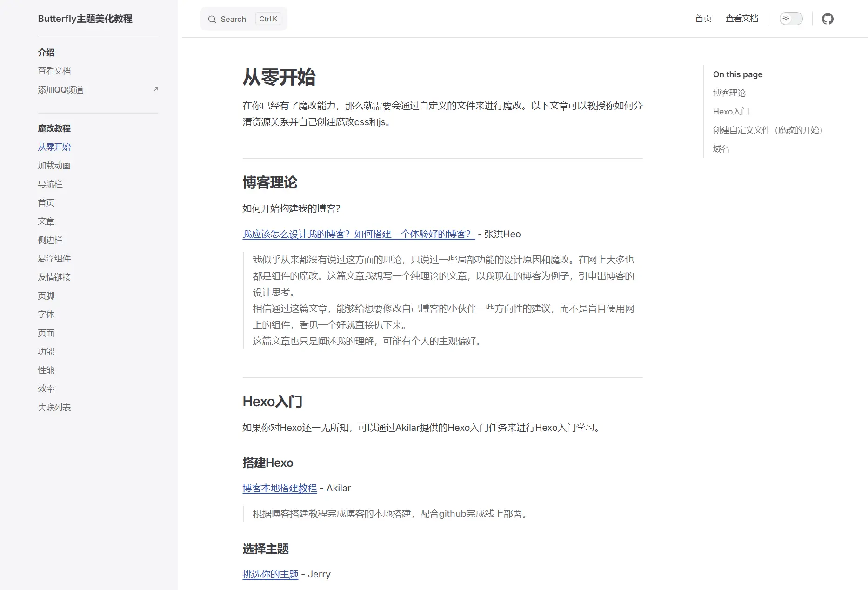Navigate to 失联列表 in the sidebar
868x590 pixels.
coord(54,408)
